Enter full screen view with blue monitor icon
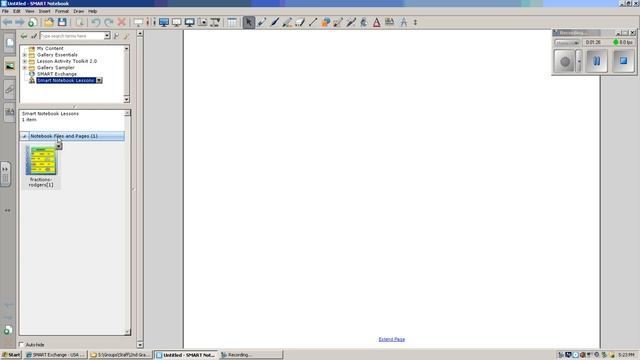The width and height of the screenshot is (640, 360). click(164, 22)
